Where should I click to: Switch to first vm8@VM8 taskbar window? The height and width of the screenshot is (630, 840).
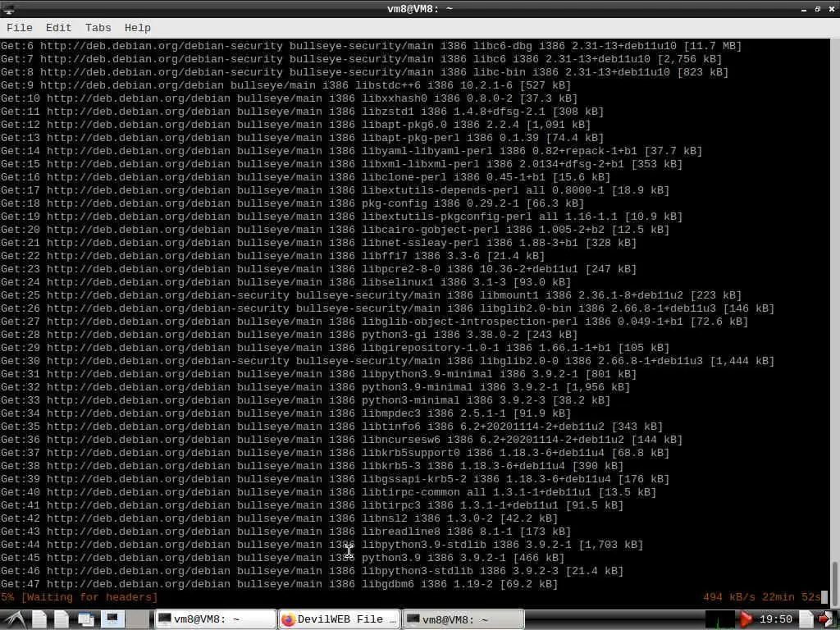tap(216, 619)
